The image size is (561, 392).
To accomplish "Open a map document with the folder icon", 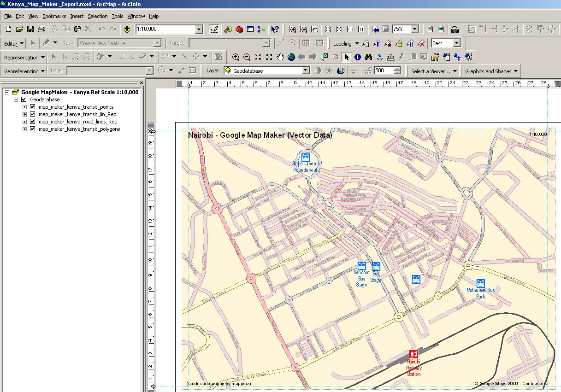I will tap(19, 29).
